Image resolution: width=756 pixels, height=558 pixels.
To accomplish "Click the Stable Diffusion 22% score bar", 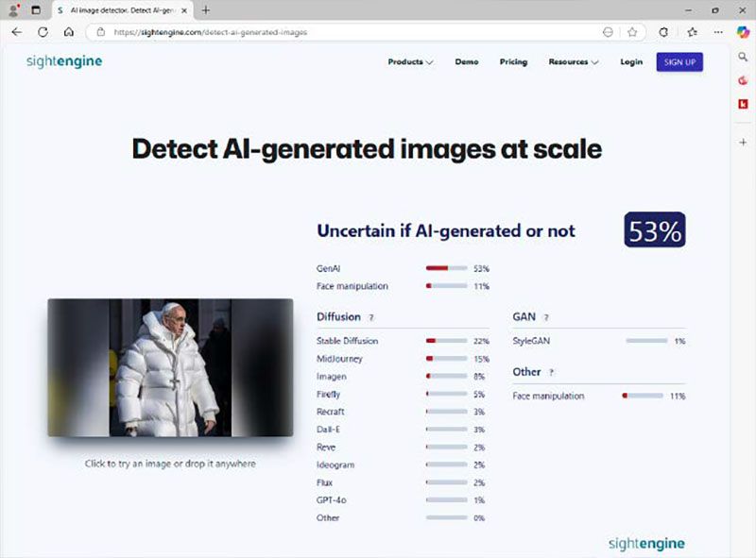I will (x=446, y=341).
